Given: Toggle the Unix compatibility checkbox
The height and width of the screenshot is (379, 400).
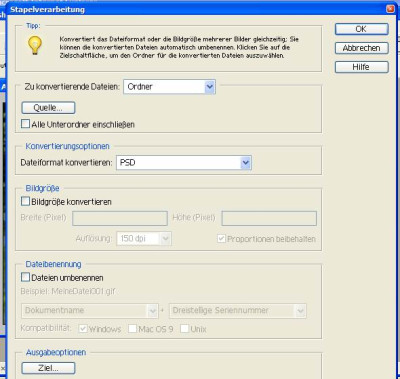Looking at the screenshot, I should point(184,329).
